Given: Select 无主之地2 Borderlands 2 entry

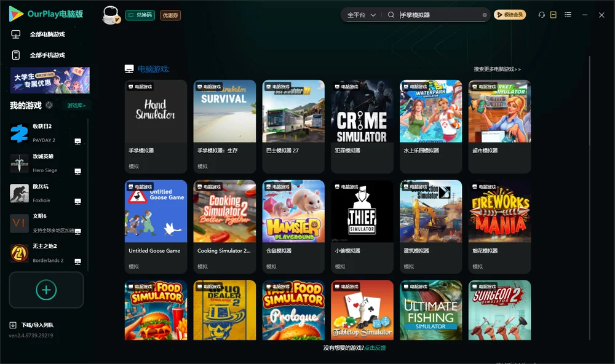Looking at the screenshot, I should [46, 253].
